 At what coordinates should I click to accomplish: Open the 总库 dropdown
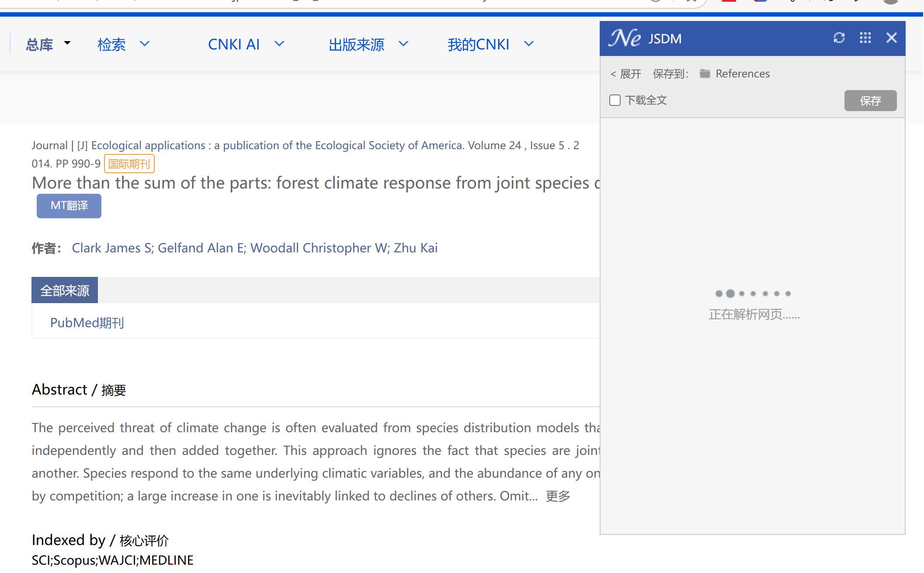48,44
